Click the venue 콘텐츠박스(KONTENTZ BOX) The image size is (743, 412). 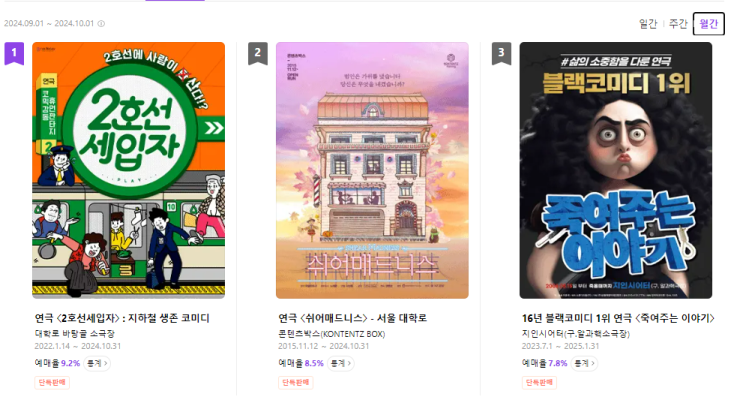[x=331, y=334]
